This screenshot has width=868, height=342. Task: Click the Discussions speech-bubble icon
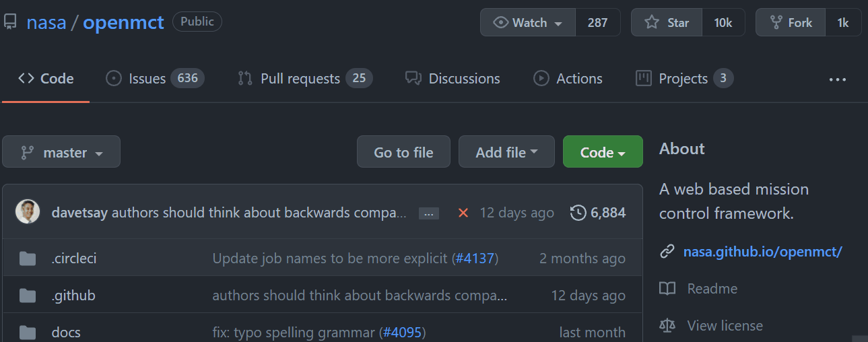point(413,78)
